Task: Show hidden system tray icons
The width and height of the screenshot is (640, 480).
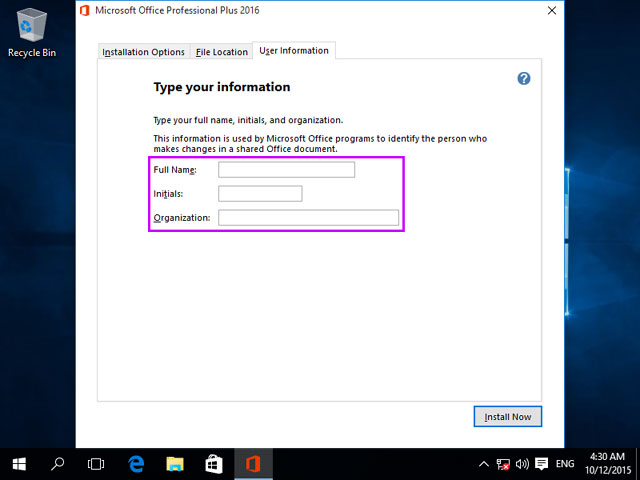Action: click(484, 464)
